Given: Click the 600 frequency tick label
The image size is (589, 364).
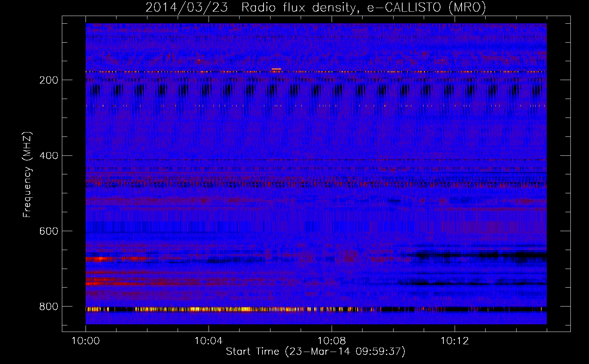Looking at the screenshot, I should click(x=49, y=232).
